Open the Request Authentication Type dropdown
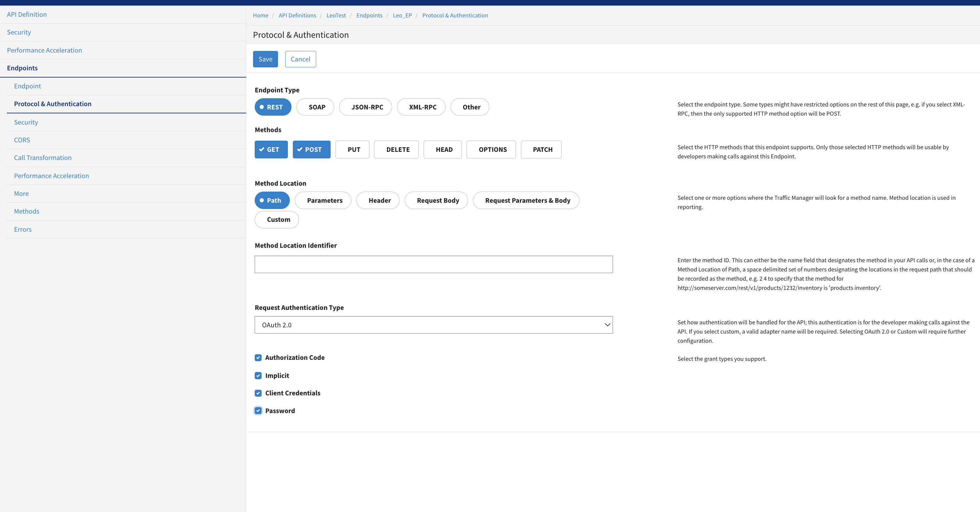980x512 pixels. click(433, 325)
